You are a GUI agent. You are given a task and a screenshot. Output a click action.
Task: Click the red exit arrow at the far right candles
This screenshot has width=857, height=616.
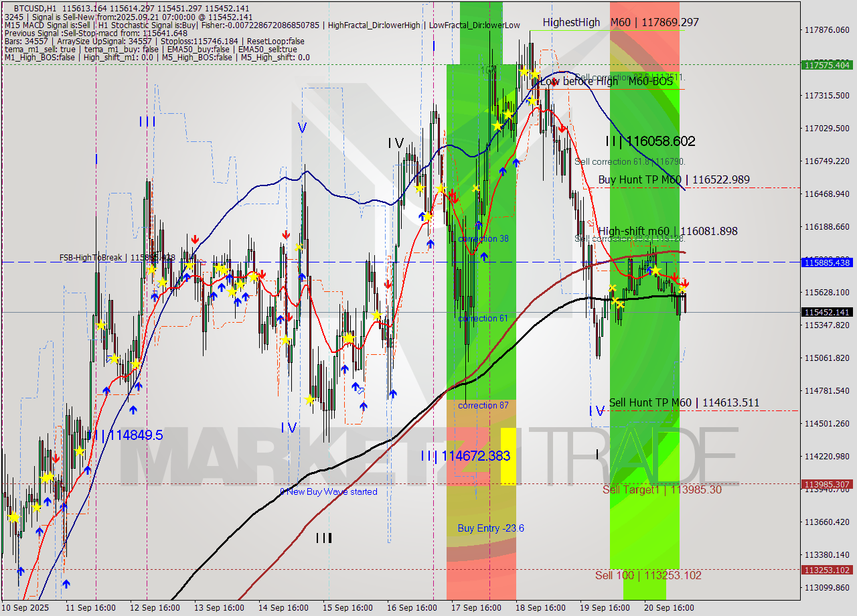tap(685, 282)
